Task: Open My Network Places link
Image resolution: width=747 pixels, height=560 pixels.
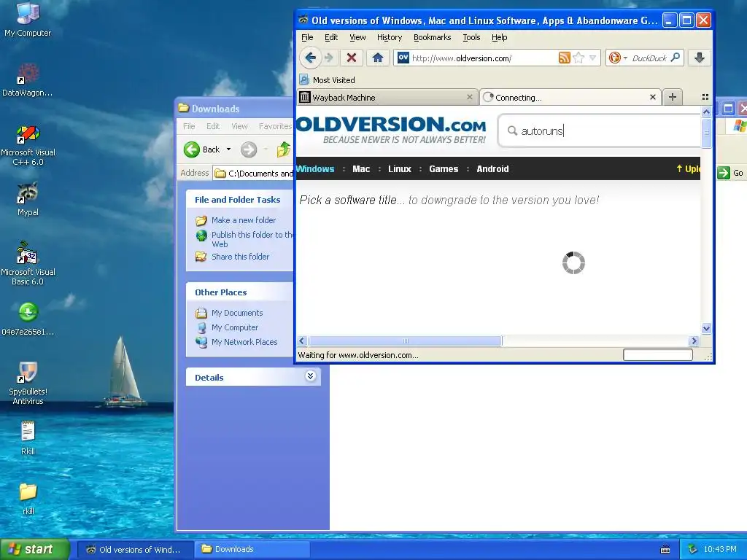Action: tap(244, 342)
